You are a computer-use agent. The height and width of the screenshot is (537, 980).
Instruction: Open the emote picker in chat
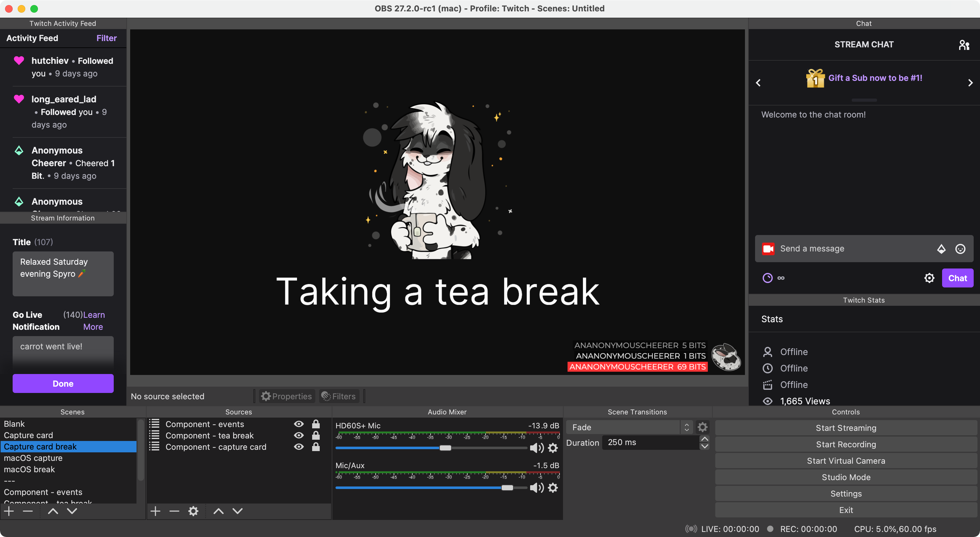[x=960, y=249]
